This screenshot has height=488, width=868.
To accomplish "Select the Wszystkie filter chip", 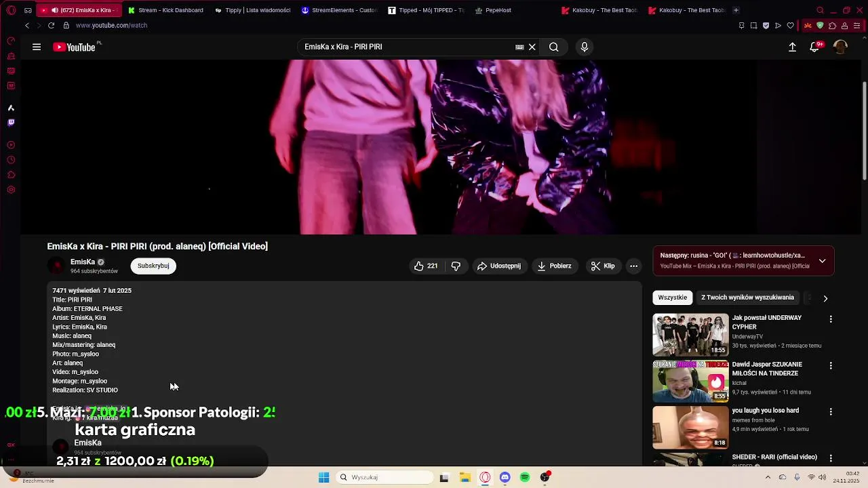I will pos(673,298).
